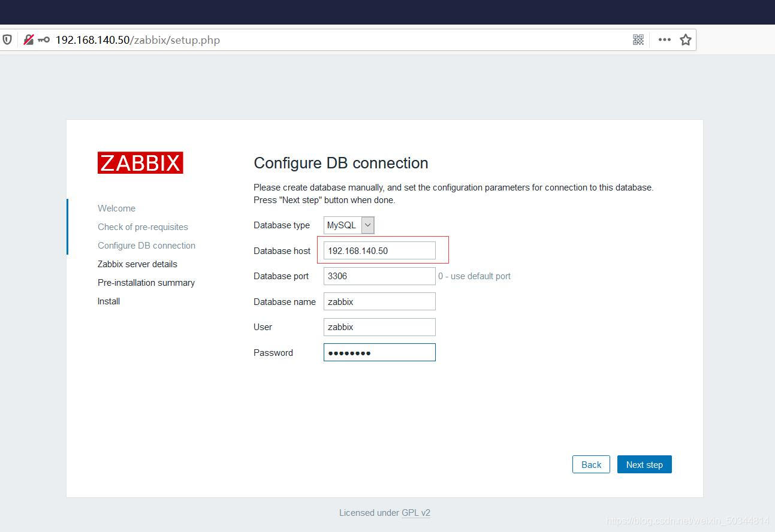Click the Database port label
Image resolution: width=775 pixels, height=532 pixels.
pyautogui.click(x=281, y=276)
